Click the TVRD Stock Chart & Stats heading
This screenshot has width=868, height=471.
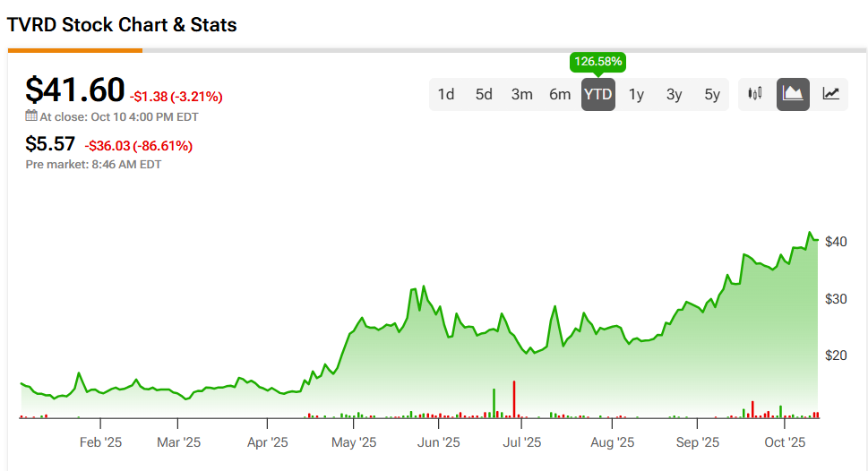pyautogui.click(x=122, y=25)
